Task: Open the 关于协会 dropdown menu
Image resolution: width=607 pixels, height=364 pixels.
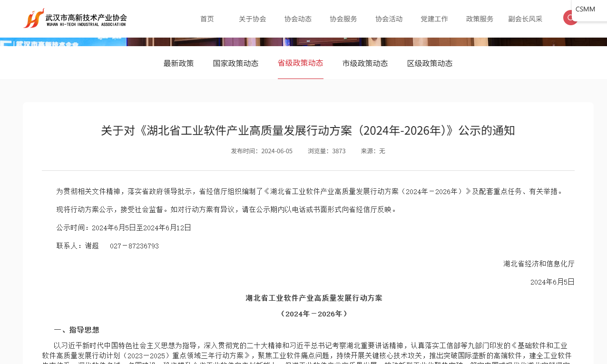Action: [252, 19]
